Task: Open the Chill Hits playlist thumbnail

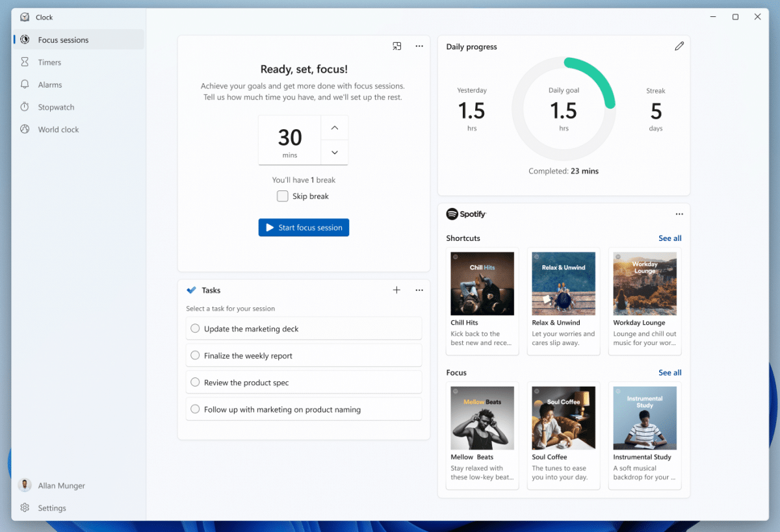Action: point(482,283)
